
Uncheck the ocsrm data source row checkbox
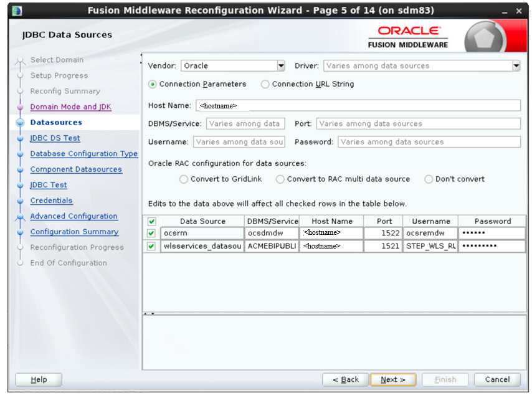click(x=151, y=234)
